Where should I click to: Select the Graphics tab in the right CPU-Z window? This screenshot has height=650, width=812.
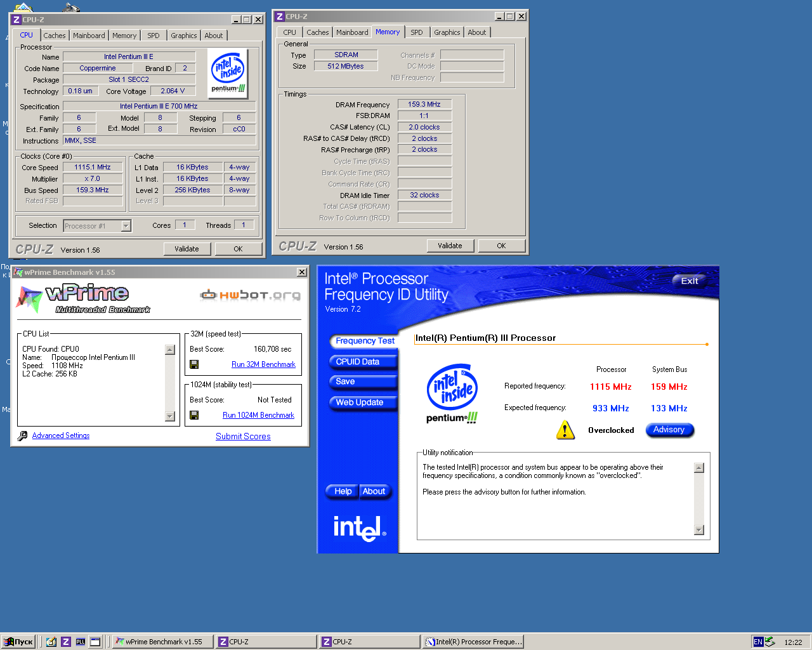(447, 32)
